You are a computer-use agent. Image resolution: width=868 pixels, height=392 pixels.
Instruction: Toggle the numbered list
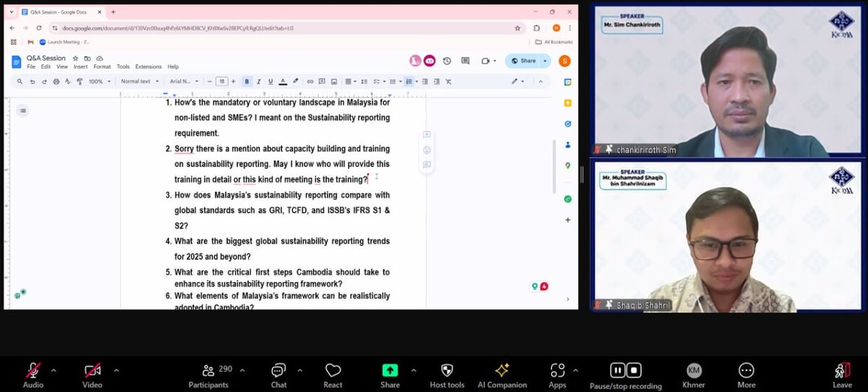pos(409,82)
